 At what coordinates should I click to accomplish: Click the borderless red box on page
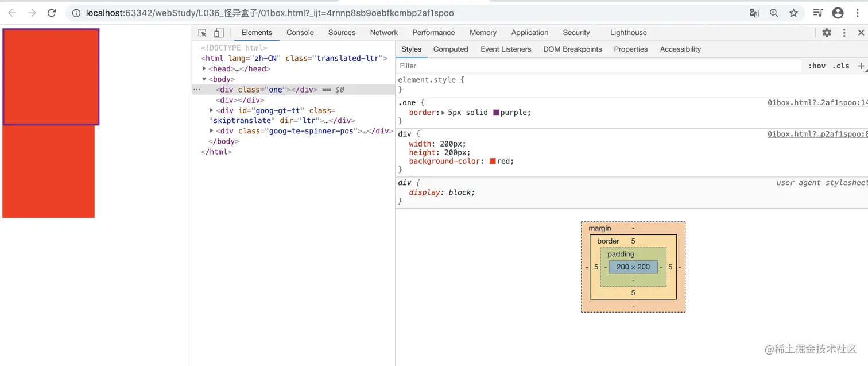point(48,171)
